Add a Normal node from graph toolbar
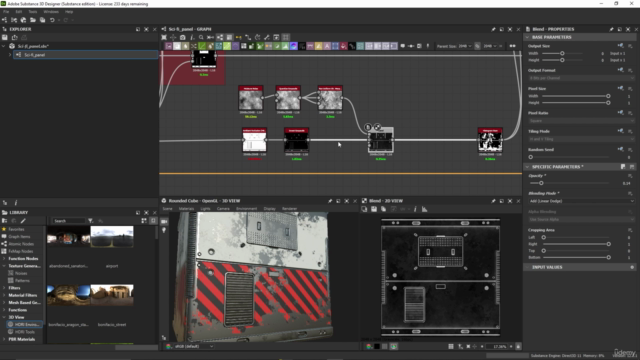The width and height of the screenshot is (640, 360). pyautogui.click(x=294, y=46)
